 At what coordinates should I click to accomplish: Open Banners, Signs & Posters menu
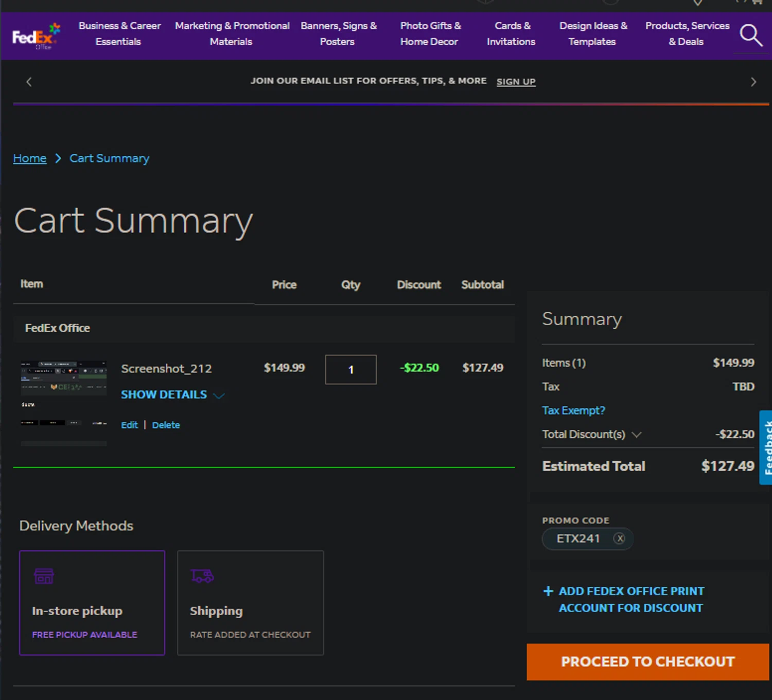pos(338,33)
